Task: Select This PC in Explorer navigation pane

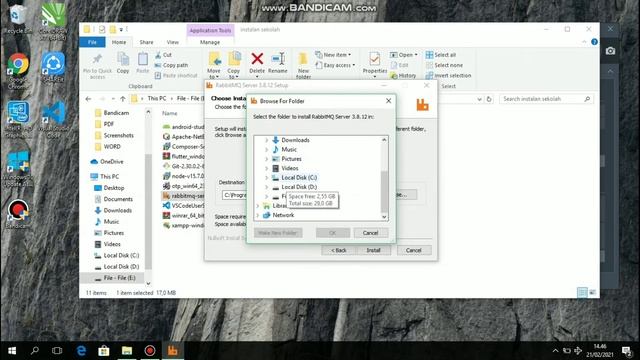Action: 109,176
